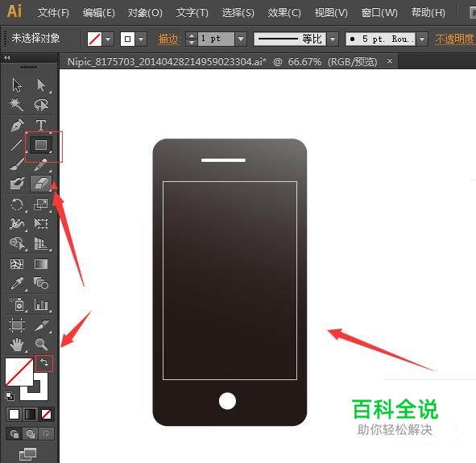This screenshot has height=463, width=476.
Task: Click the 不透明度 opacity link
Action: [x=455, y=39]
